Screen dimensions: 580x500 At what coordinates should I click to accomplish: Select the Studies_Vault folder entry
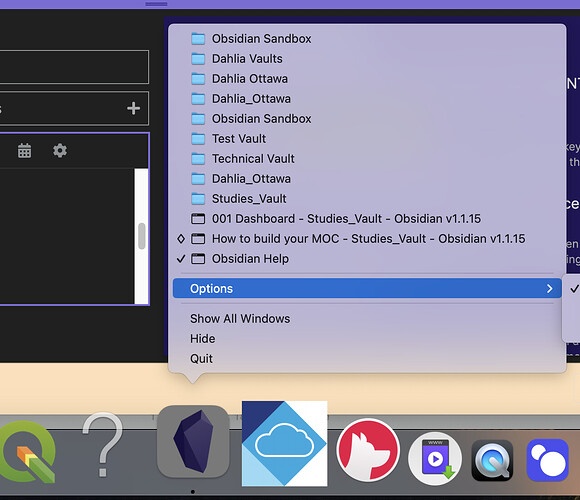(367, 199)
